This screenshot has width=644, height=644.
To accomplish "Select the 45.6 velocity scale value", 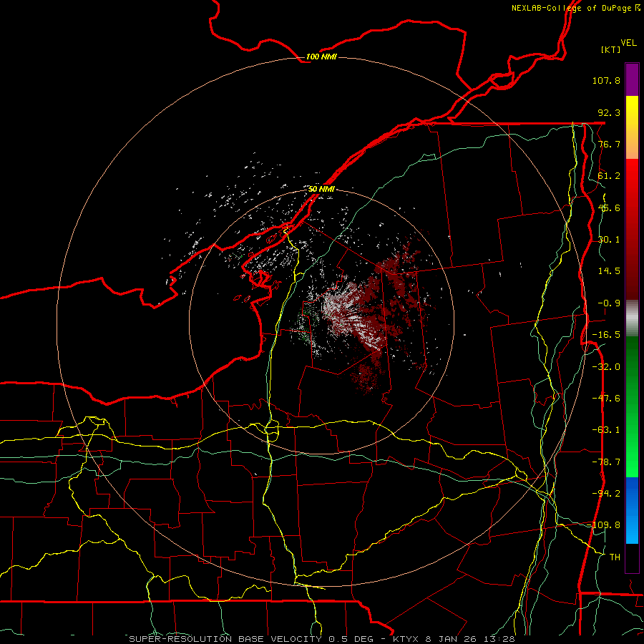I will click(x=609, y=208).
